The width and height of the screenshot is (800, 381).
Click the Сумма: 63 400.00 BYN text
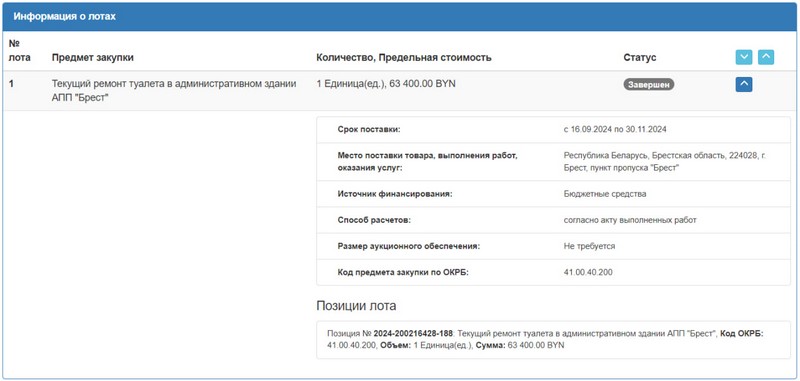(520, 345)
